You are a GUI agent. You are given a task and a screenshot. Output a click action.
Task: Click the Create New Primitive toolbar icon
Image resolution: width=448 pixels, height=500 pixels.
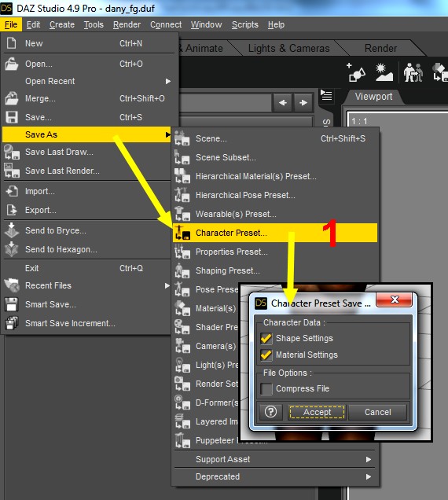(355, 72)
